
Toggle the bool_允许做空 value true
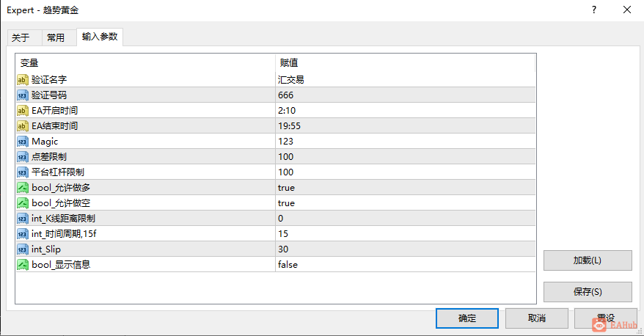click(287, 203)
